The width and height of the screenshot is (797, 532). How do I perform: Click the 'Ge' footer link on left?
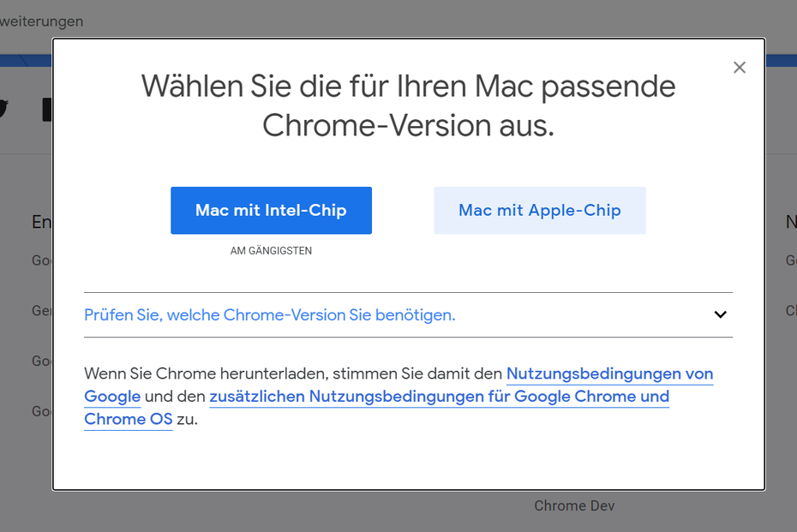(x=42, y=310)
